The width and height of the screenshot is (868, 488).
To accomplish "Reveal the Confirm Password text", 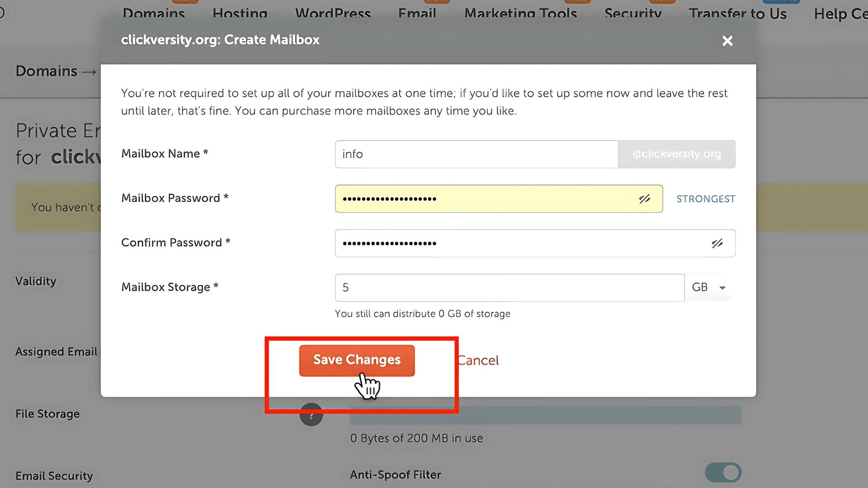I will (717, 244).
